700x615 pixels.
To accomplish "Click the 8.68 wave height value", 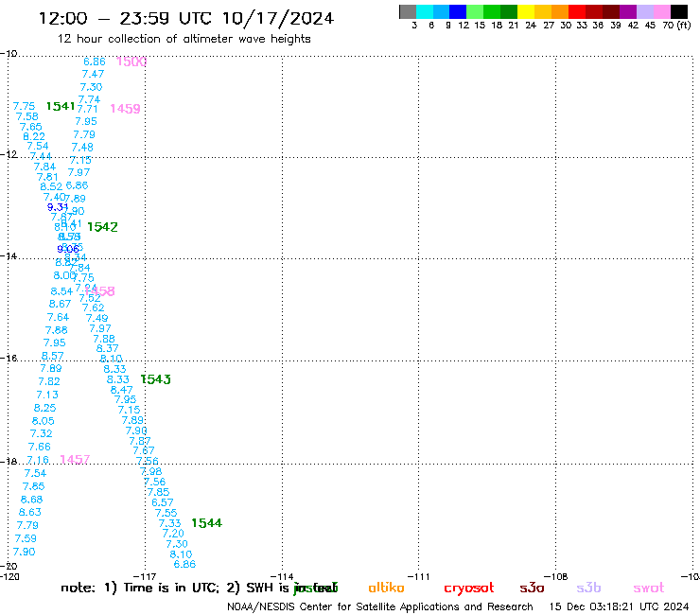I will (32, 500).
